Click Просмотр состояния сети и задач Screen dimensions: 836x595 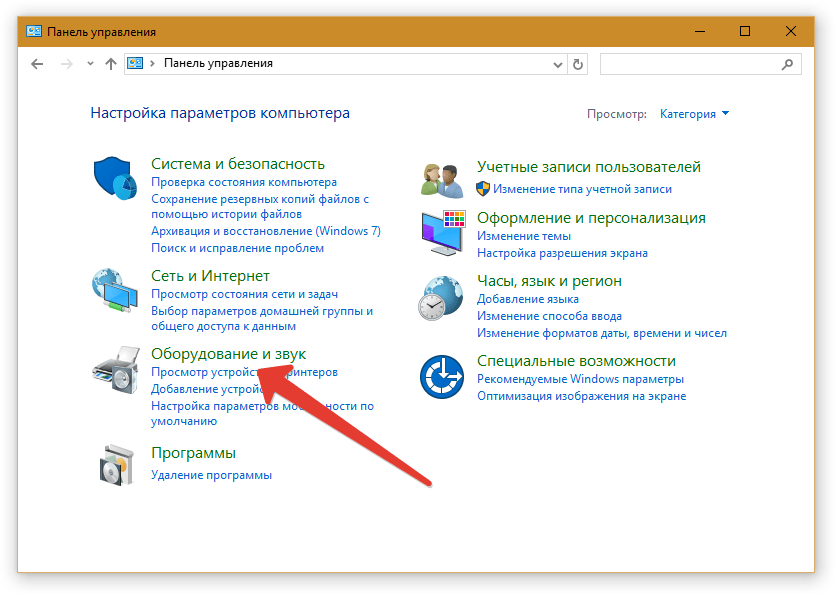[244, 294]
